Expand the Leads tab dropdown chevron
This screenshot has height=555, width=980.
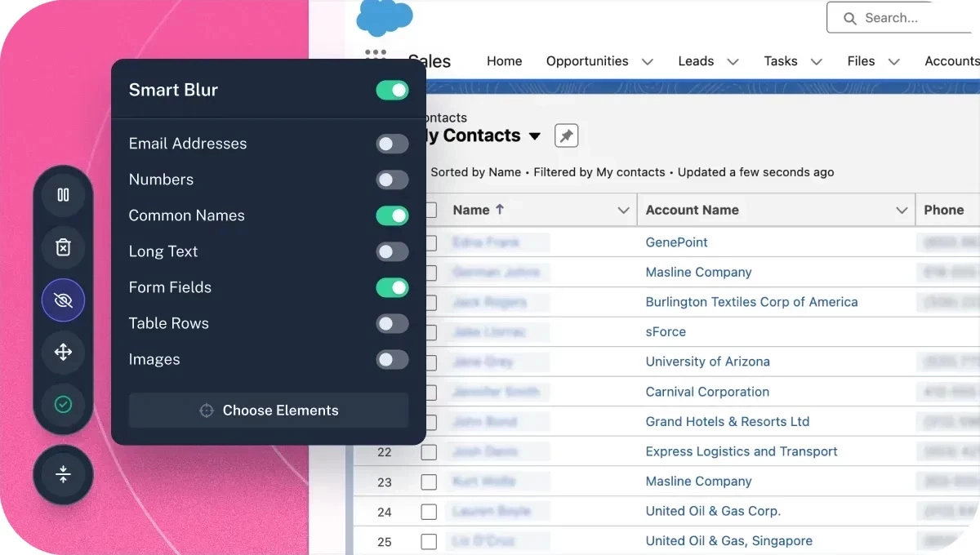click(x=733, y=61)
